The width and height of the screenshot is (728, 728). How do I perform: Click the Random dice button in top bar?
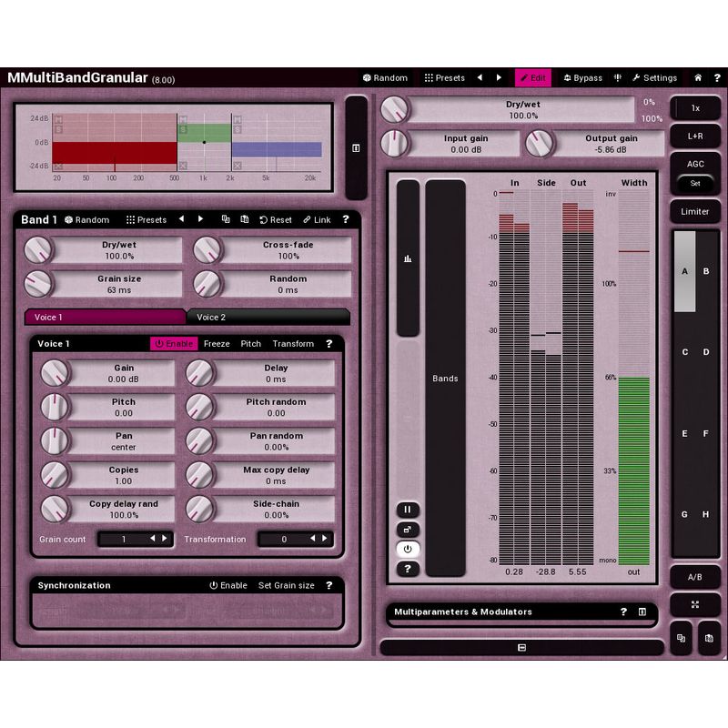[x=385, y=78]
